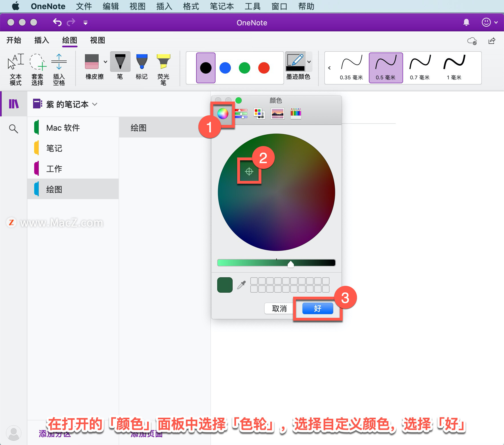Open the 绘图 section in the list
Viewport: 504px width, 445px height.
tap(73, 189)
